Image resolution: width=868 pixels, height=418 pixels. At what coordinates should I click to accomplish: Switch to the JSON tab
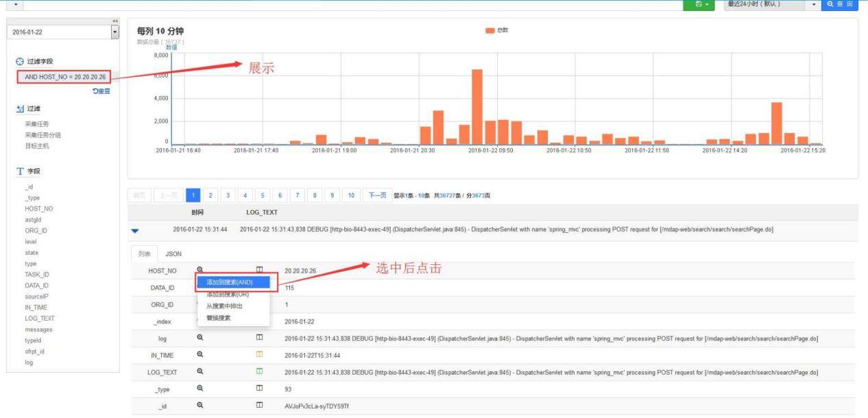click(173, 253)
